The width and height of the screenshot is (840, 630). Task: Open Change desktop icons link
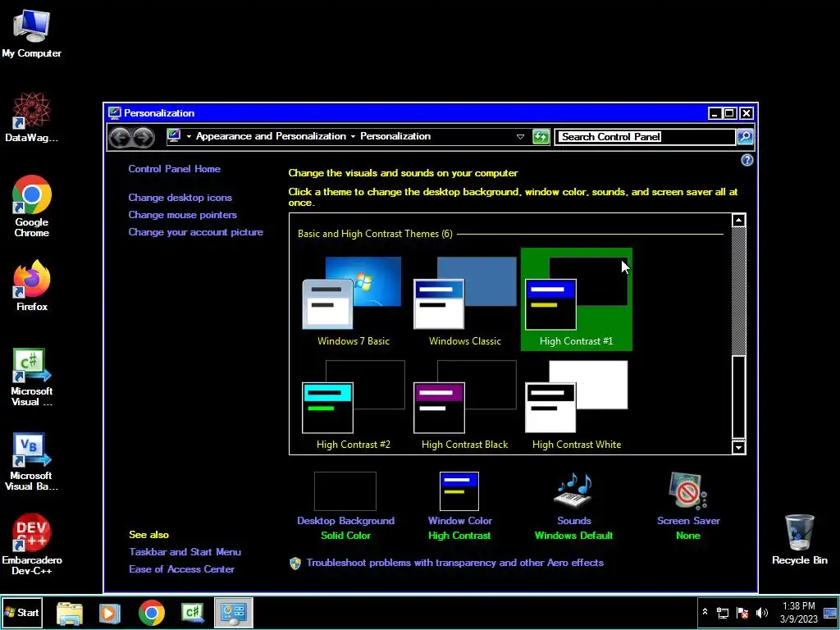(180, 198)
